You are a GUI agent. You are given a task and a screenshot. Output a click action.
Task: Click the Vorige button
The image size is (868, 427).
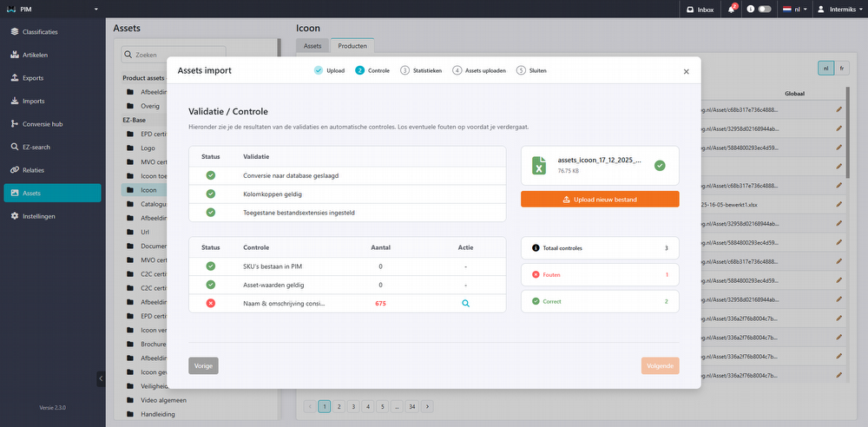tap(203, 365)
